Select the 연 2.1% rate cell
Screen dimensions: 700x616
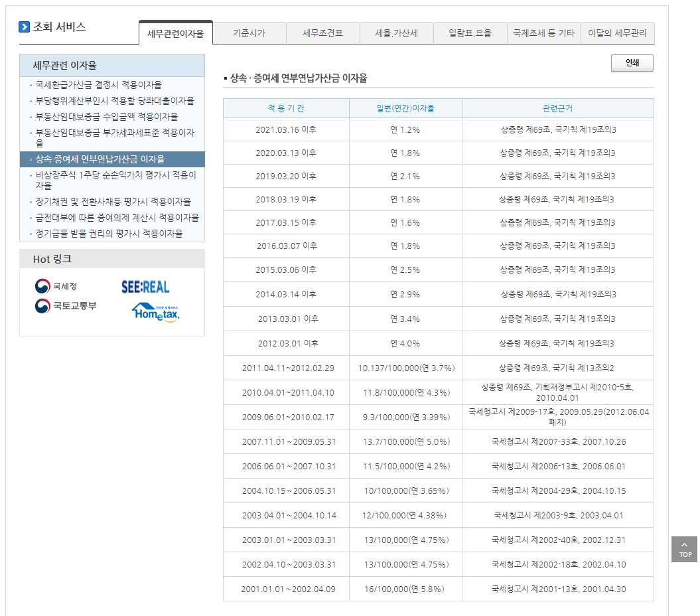(x=405, y=176)
